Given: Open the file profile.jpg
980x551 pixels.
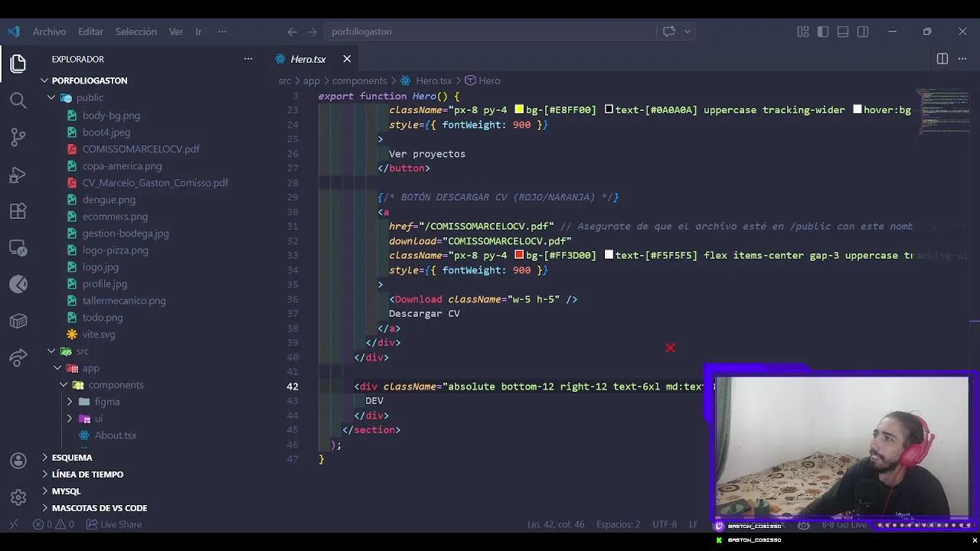Looking at the screenshot, I should (x=105, y=284).
